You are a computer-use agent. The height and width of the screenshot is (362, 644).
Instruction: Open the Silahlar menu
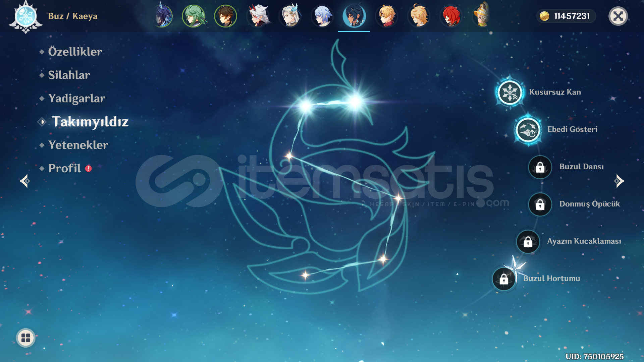pos(69,75)
